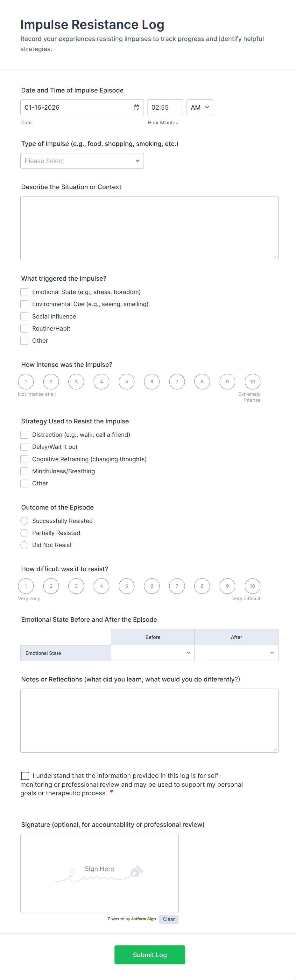
Task: Open the Before emotional state dropdown
Action: pos(153,653)
